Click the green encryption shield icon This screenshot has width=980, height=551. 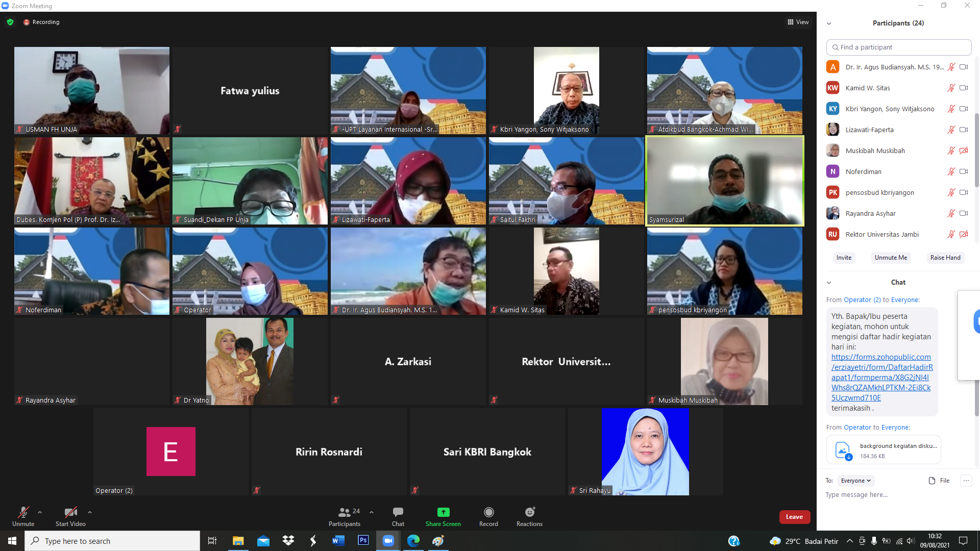coord(10,22)
